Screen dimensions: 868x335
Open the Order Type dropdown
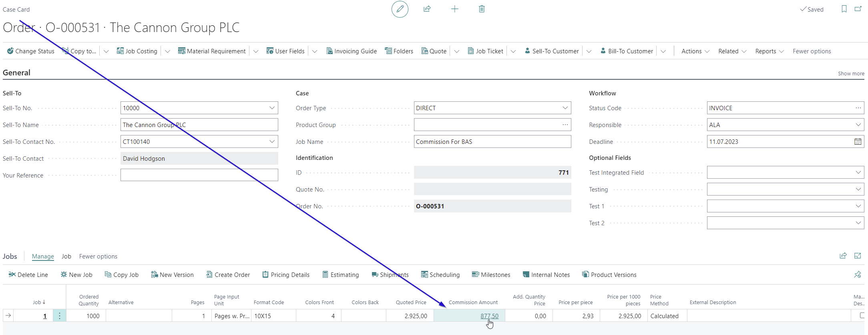pyautogui.click(x=565, y=108)
